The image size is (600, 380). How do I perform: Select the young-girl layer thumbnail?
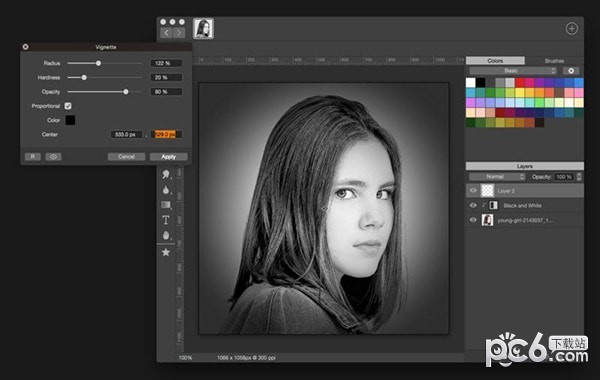click(487, 220)
